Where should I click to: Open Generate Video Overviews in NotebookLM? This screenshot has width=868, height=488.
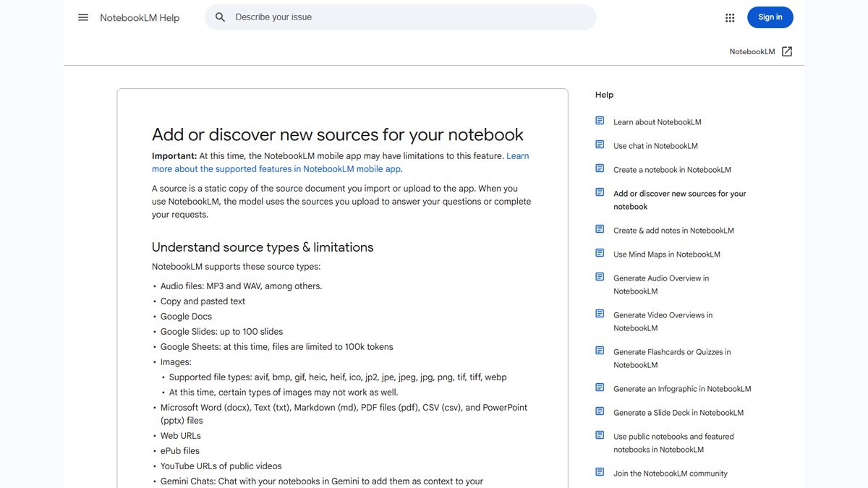click(x=663, y=322)
